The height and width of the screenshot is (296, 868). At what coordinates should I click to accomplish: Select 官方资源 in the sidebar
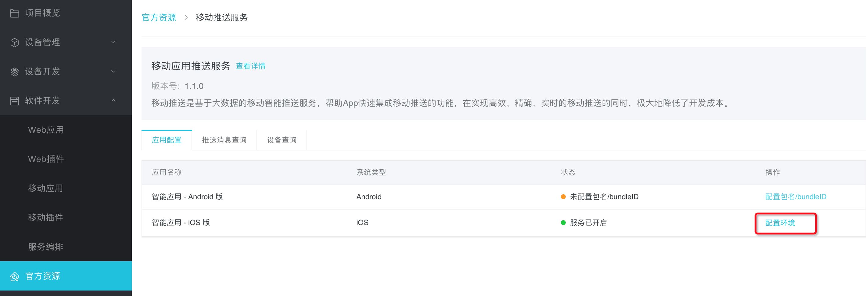click(x=66, y=276)
